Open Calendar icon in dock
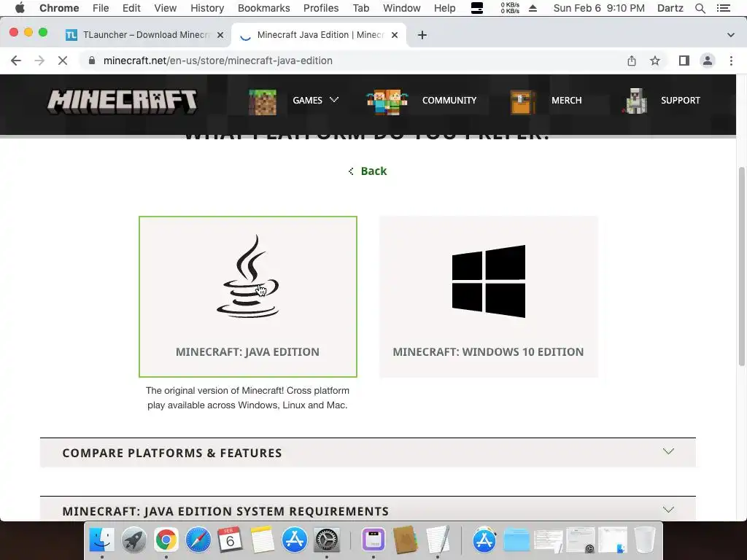This screenshot has width=747, height=560. coord(230,540)
